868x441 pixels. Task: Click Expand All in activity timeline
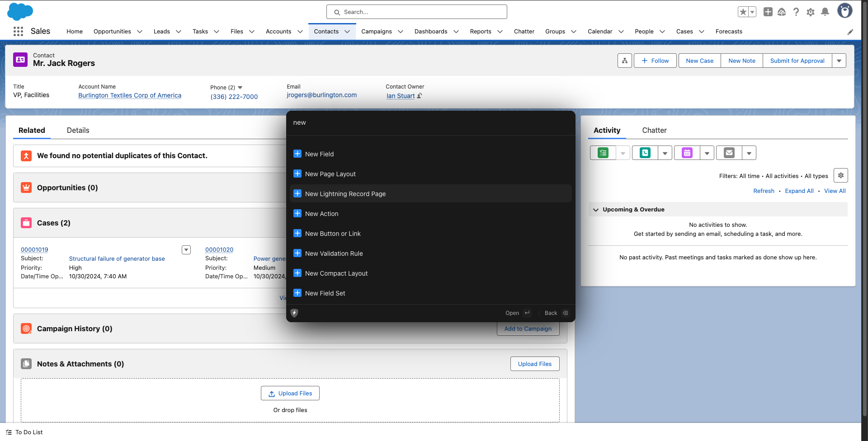799,191
